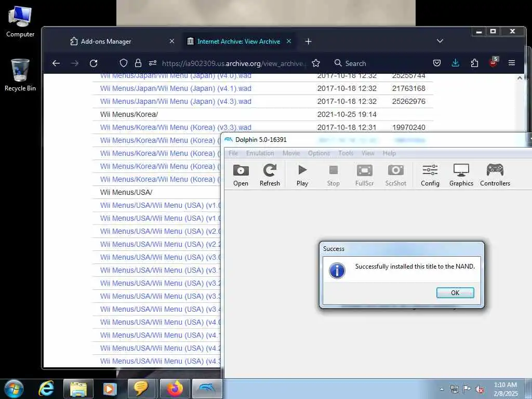Click the network tray icon
This screenshot has width=532, height=399.
point(454,390)
